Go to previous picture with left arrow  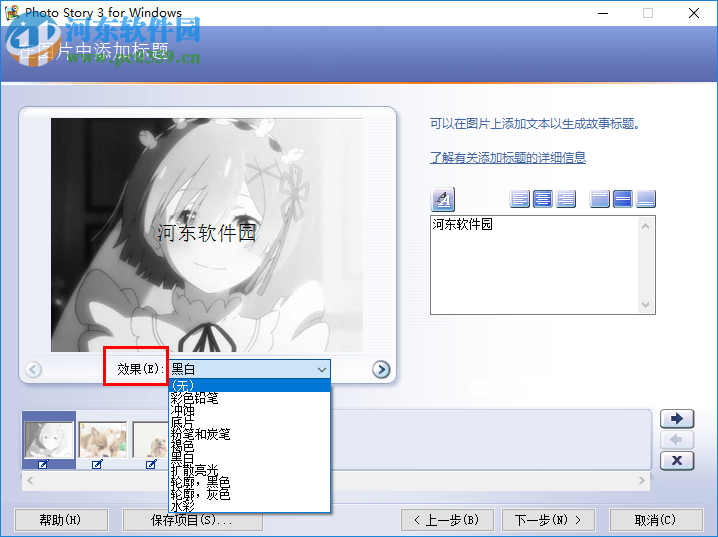coord(33,369)
